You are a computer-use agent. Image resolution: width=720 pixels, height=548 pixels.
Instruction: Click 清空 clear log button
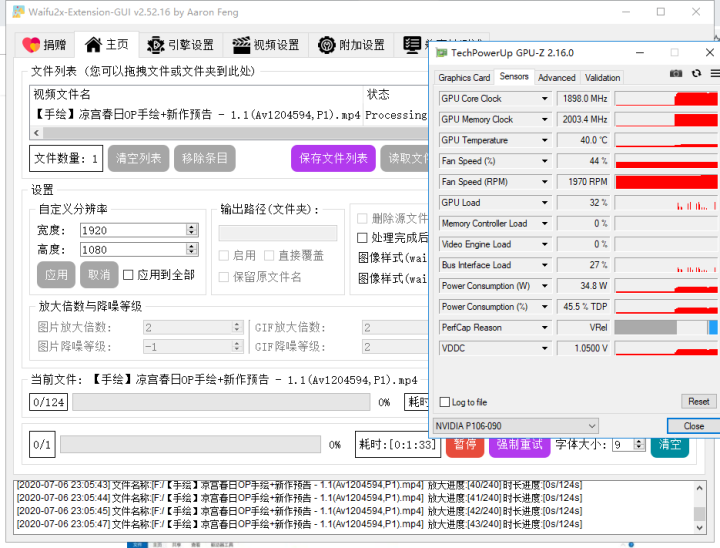pos(670,445)
